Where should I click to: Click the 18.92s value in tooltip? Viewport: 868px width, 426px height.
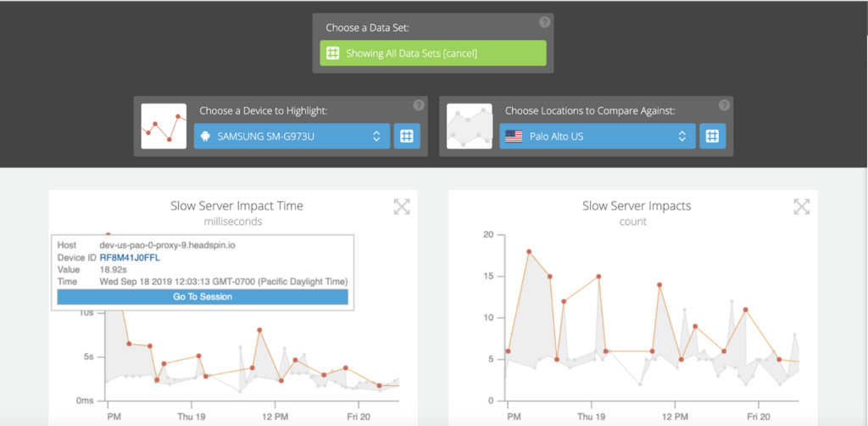(x=111, y=270)
